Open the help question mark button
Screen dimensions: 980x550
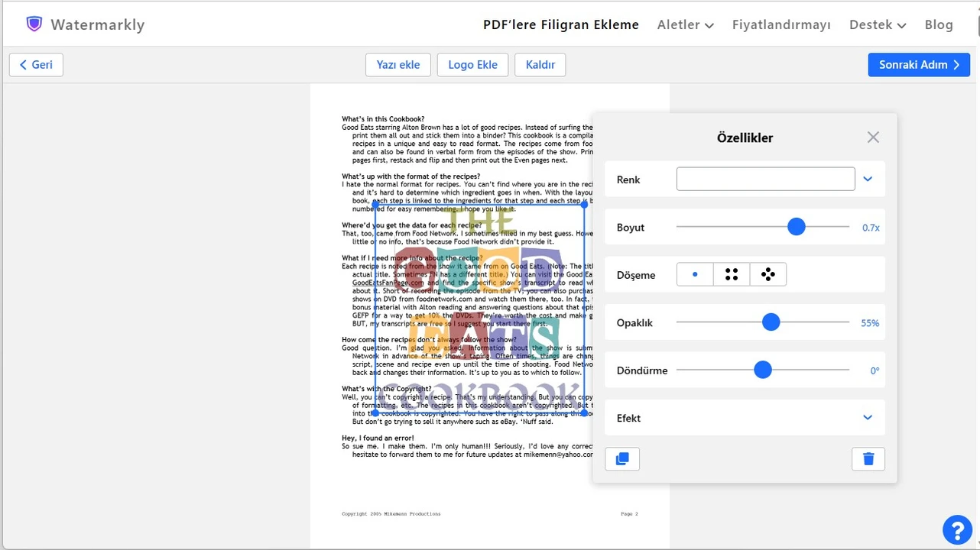[x=957, y=529]
